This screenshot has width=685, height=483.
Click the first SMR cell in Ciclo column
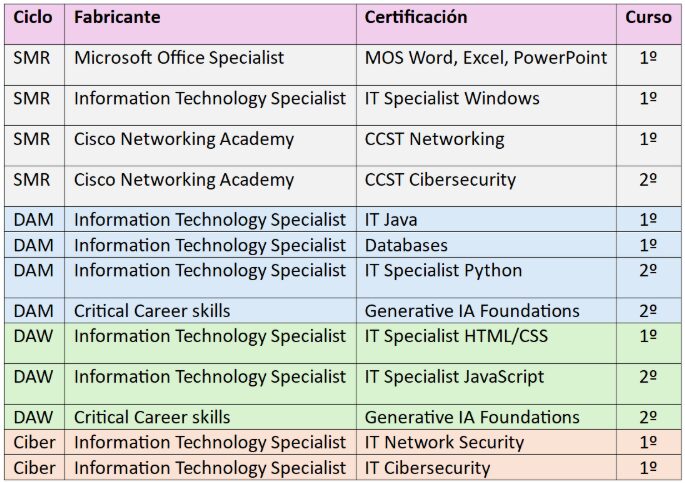tap(35, 65)
